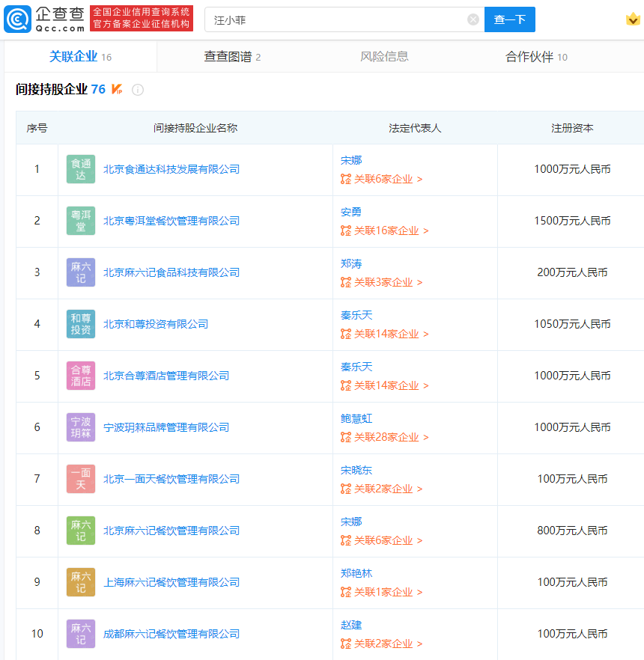Expand 关联14家企业 in the 合尊酒店 row
Screen dimensions: 644x660
(x=385, y=385)
